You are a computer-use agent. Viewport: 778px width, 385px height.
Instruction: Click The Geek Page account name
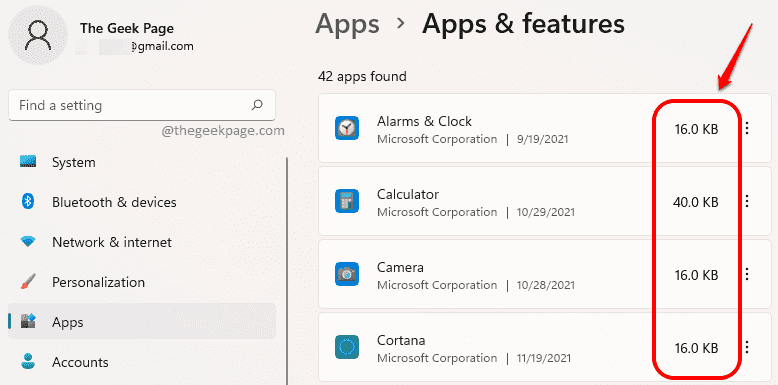point(127,28)
